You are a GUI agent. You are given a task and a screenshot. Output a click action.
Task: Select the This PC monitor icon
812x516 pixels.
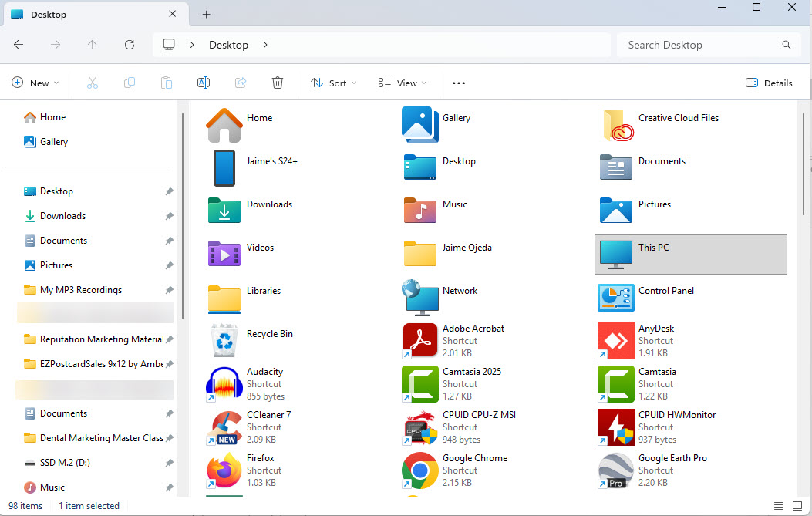615,255
